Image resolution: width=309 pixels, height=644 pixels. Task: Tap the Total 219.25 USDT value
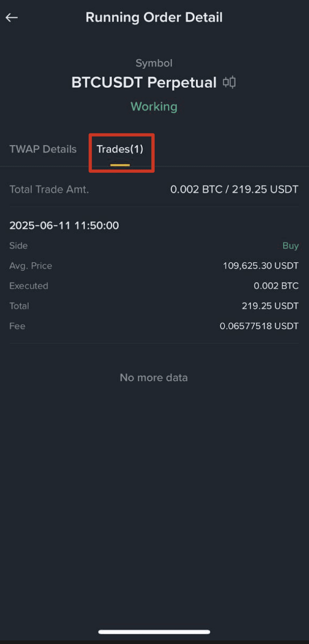click(270, 306)
